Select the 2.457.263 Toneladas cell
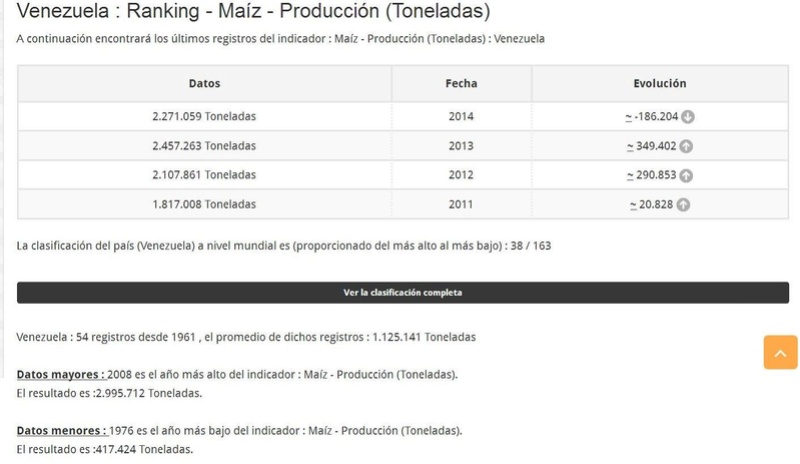Image resolution: width=800 pixels, height=464 pixels. click(205, 146)
